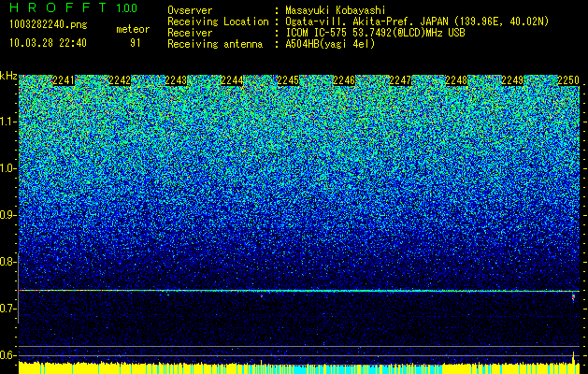Select the ICOM IC-575 receiver description
The width and height of the screenshot is (588, 374).
(x=375, y=33)
